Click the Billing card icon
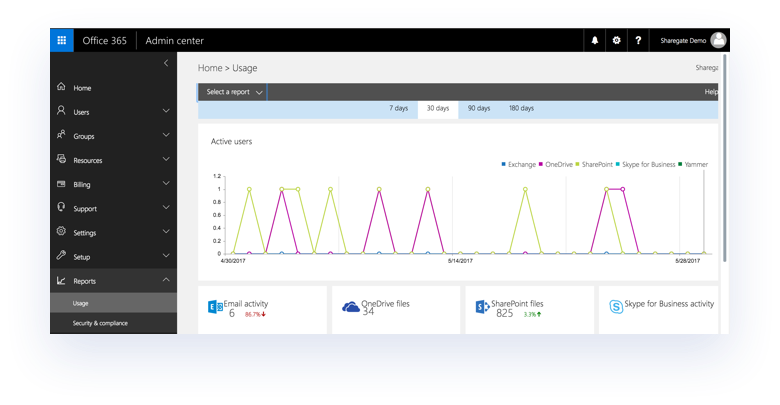Image resolution: width=780 pixels, height=405 pixels. pyautogui.click(x=61, y=184)
